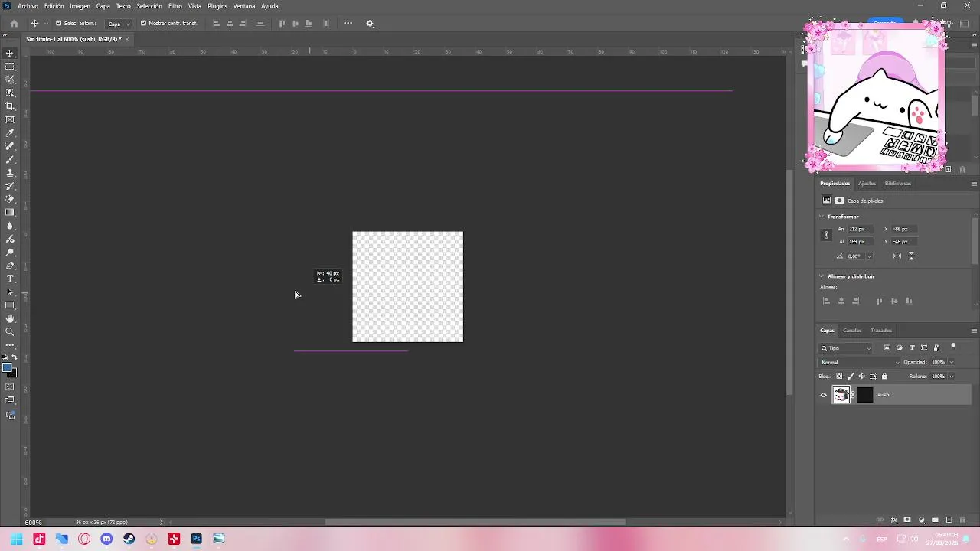Toggle link between width and height
The image size is (980, 551).
[826, 235]
